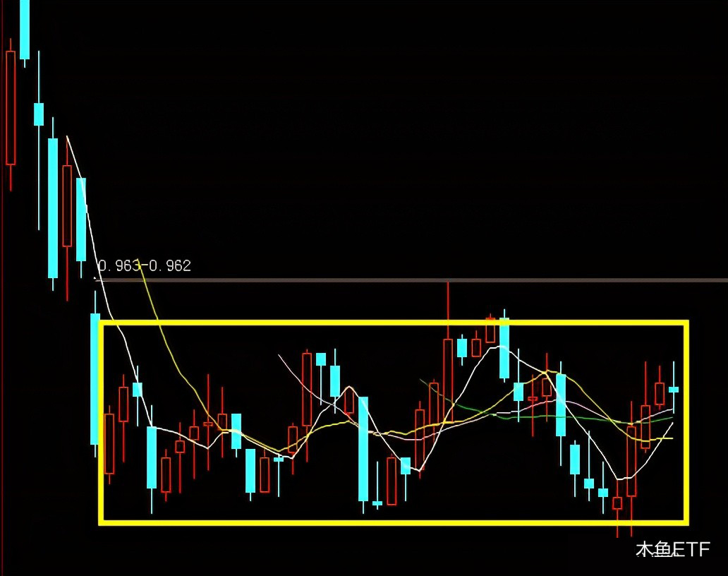The height and width of the screenshot is (576, 728).
Task: Select the gray horizontal price level line
Action: 423,280
